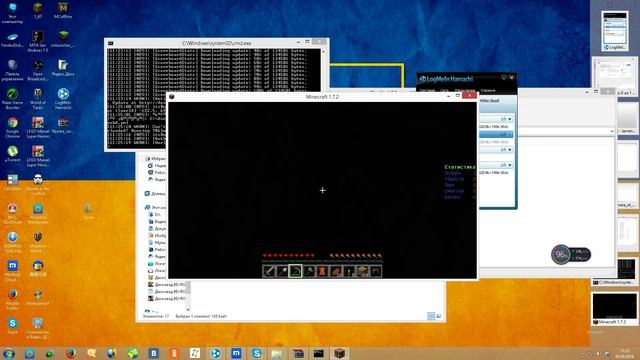This screenshot has width=640, height=360.
Task: Select Домашняя группа in Explorer tree
Action: coord(156,193)
